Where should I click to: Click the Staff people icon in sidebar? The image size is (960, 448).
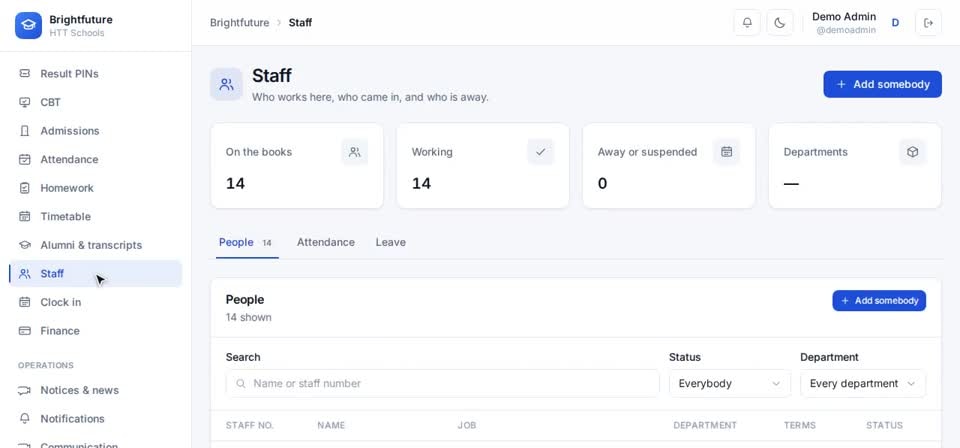click(x=24, y=274)
